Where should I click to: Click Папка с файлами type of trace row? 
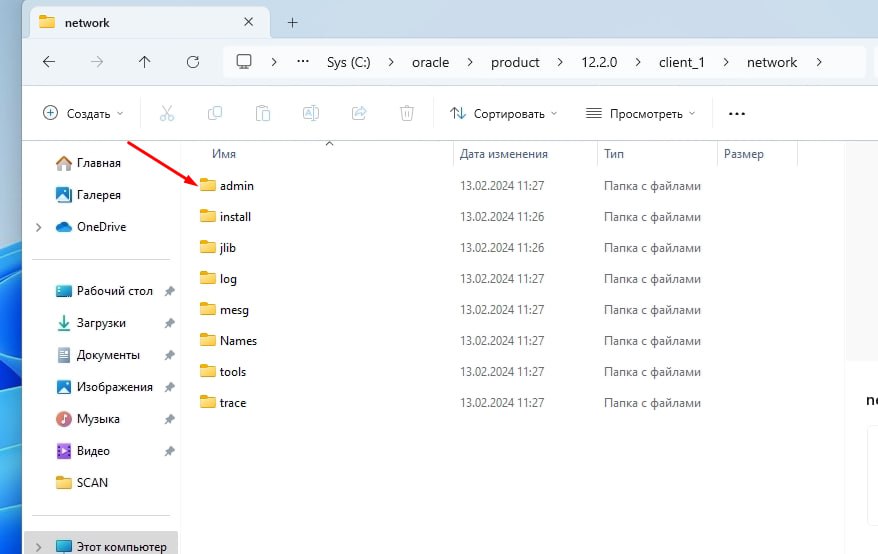point(652,402)
